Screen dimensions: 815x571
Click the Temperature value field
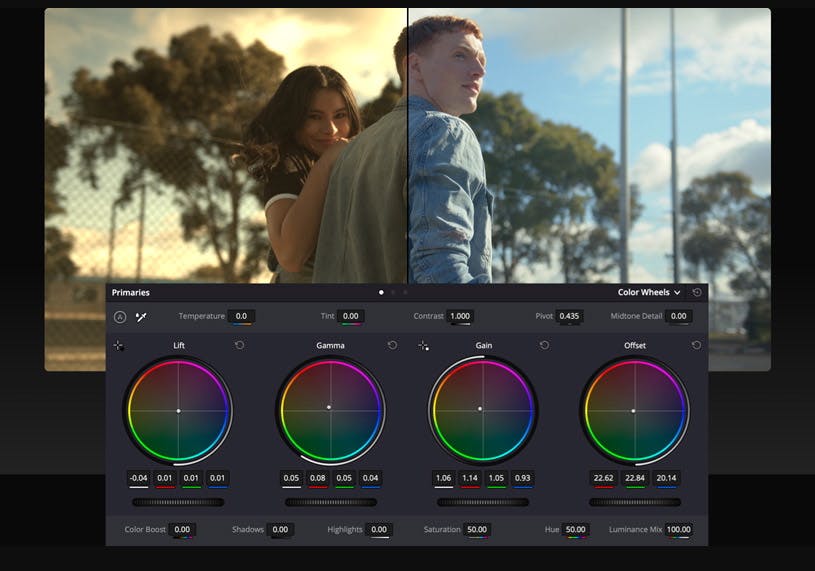click(240, 316)
